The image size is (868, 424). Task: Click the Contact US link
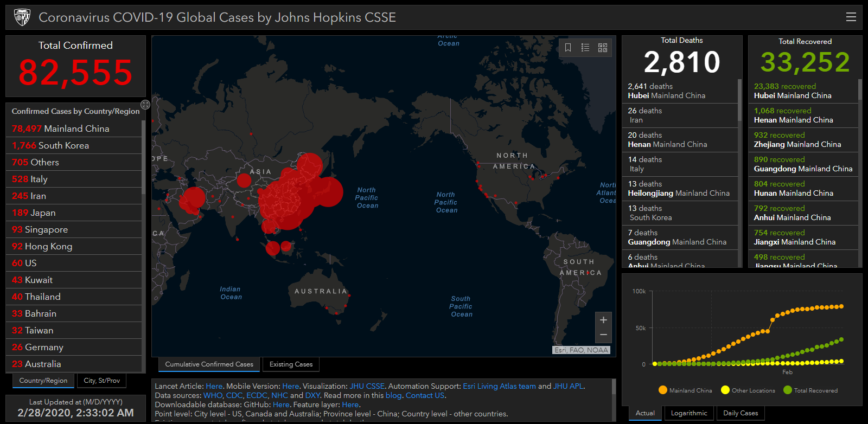coord(425,396)
